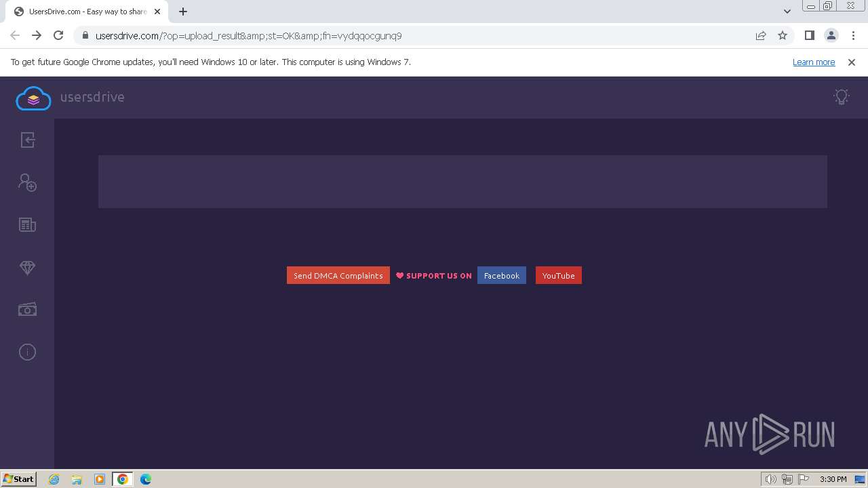Open the system clock at 3:30 PM
Viewport: 868px width, 488px height.
[833, 479]
